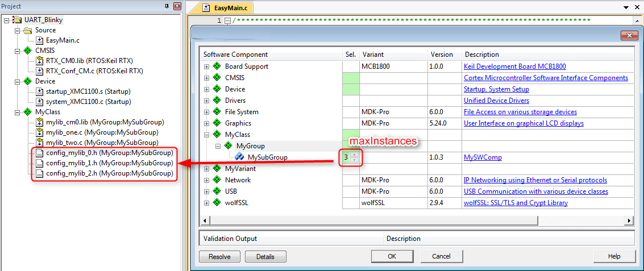Collapse the MyClass node in component list
Image resolution: width=644 pixels, height=271 pixels.
[207, 135]
